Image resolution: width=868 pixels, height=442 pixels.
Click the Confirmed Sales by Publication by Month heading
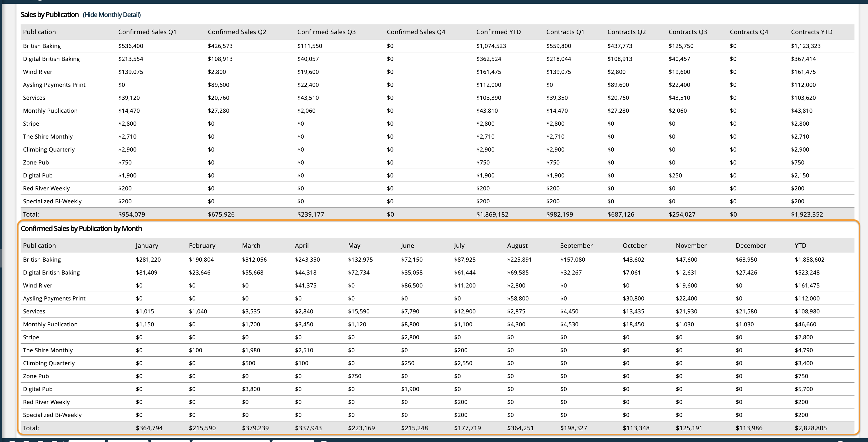point(81,228)
